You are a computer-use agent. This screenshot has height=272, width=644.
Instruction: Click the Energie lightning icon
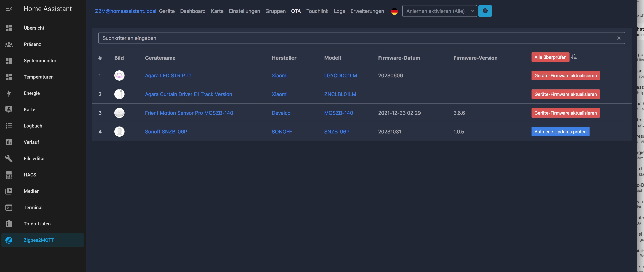coord(9,93)
